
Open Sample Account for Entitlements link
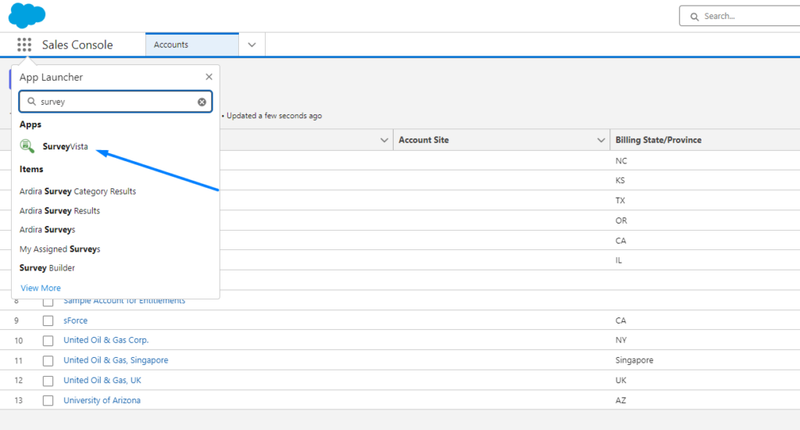[124, 301]
